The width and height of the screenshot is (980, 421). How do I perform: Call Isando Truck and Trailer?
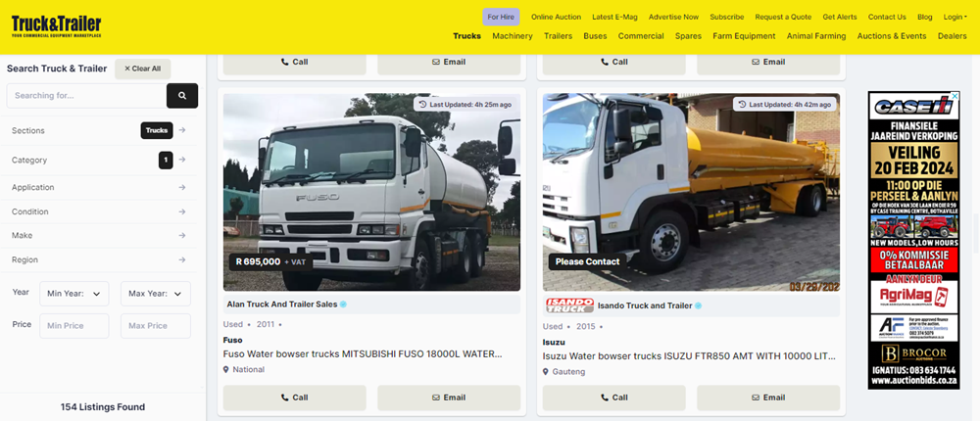[613, 398]
